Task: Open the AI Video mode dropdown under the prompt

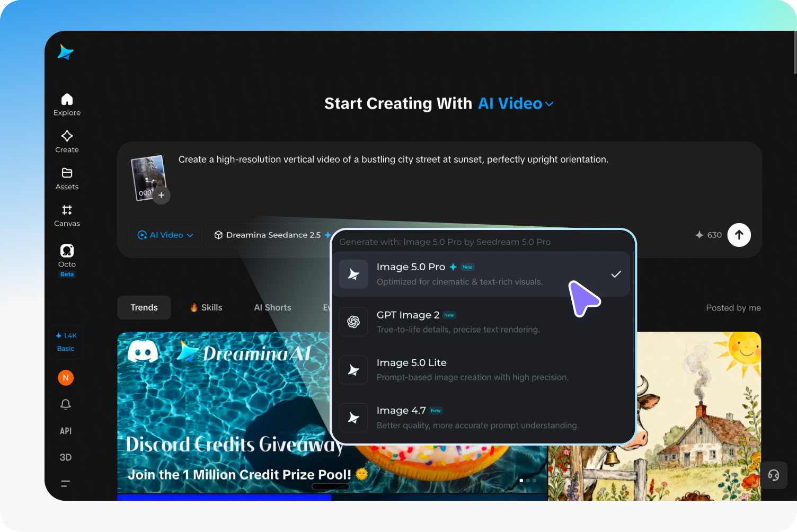Action: tap(165, 235)
